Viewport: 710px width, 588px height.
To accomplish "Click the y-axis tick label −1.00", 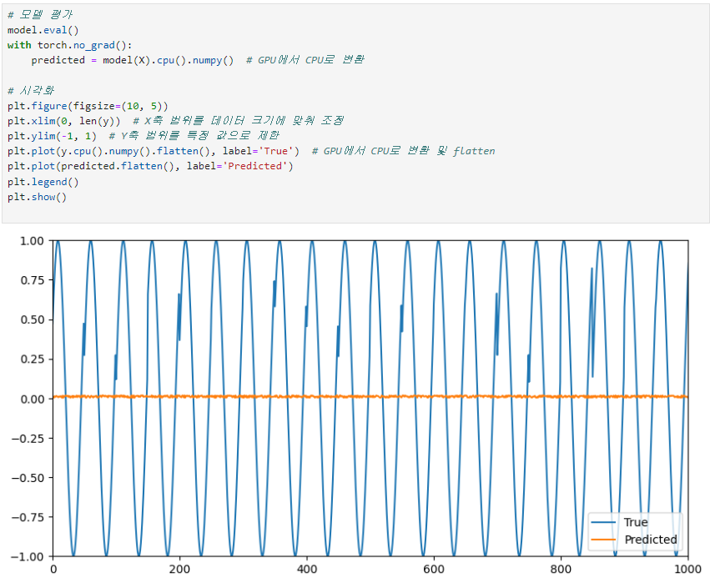I will tap(28, 557).
